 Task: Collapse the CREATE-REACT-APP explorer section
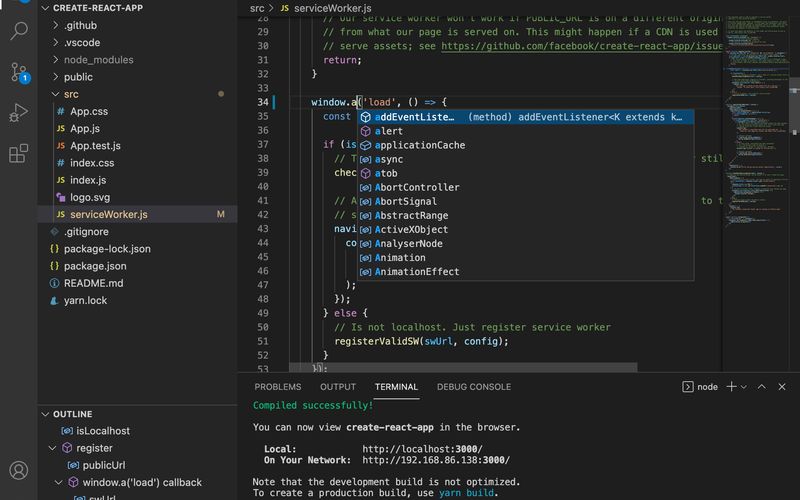click(45, 8)
